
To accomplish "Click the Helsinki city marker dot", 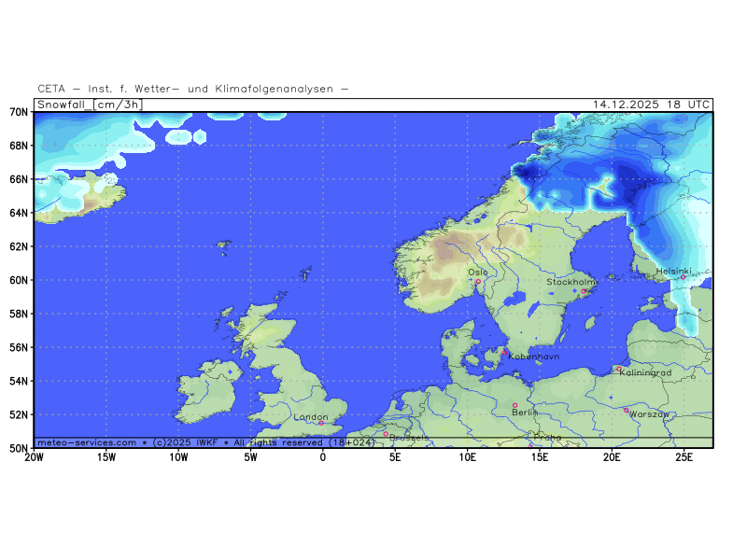I will 683,277.
